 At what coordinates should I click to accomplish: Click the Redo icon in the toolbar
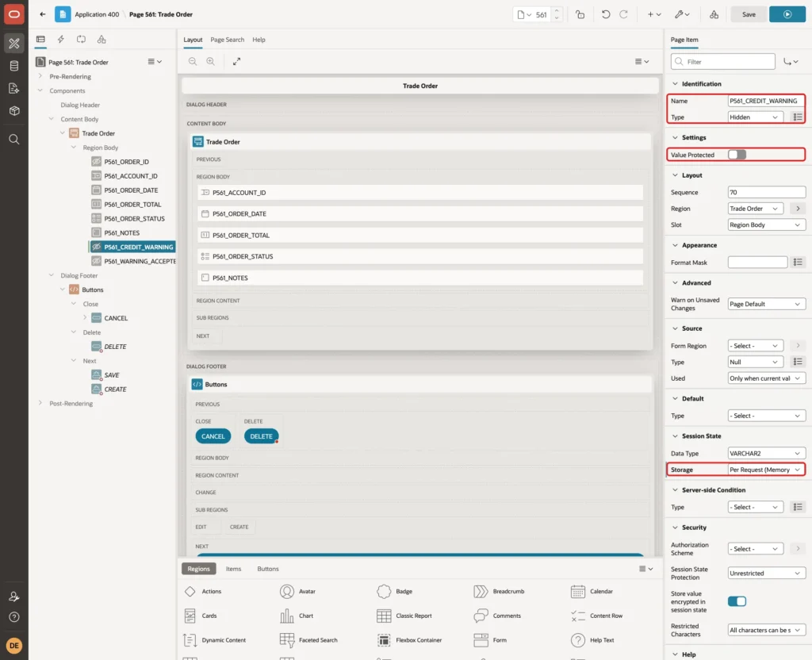pos(623,14)
